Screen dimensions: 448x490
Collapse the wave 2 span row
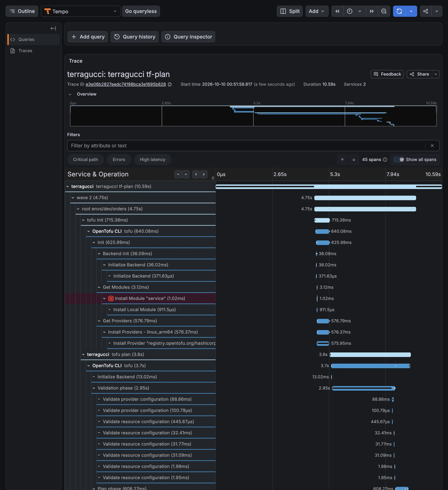click(73, 198)
